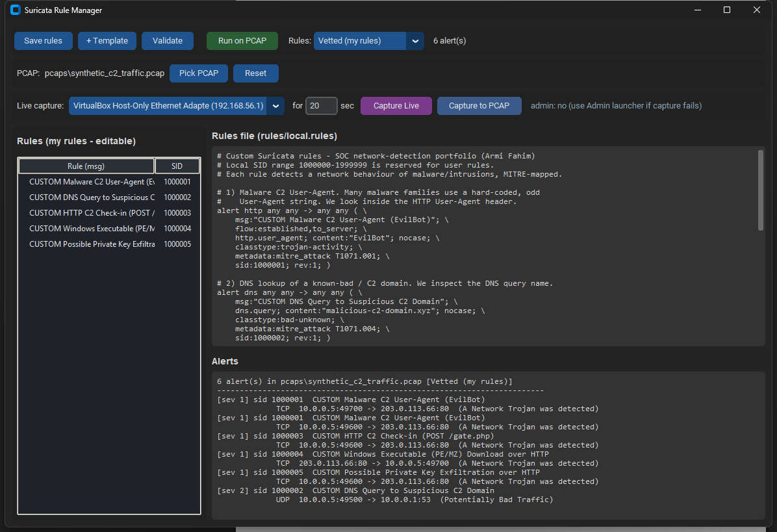
Task: Place cursor on 'metadata:mitre_attack T1071.004' line
Action: (312, 329)
